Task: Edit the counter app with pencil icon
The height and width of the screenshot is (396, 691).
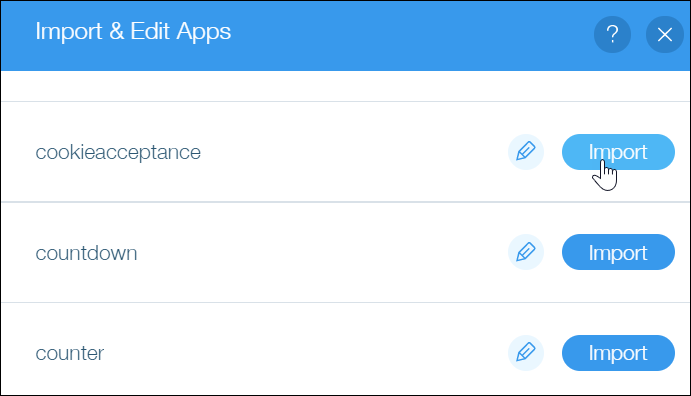Action: coord(526,353)
